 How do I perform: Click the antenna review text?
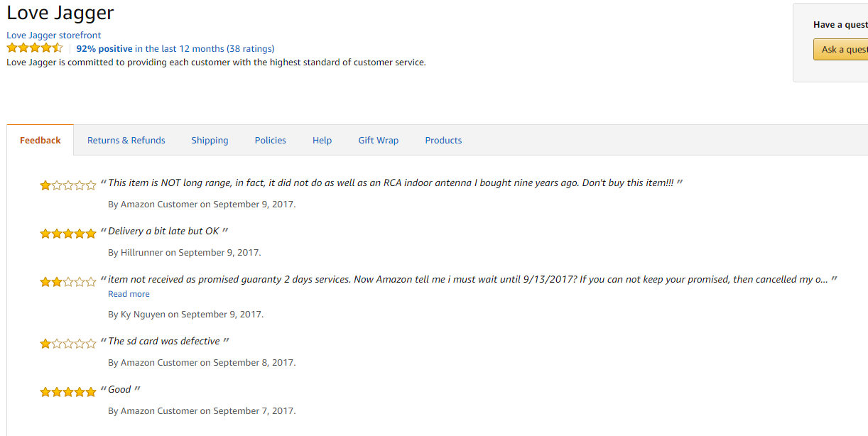[x=391, y=182]
